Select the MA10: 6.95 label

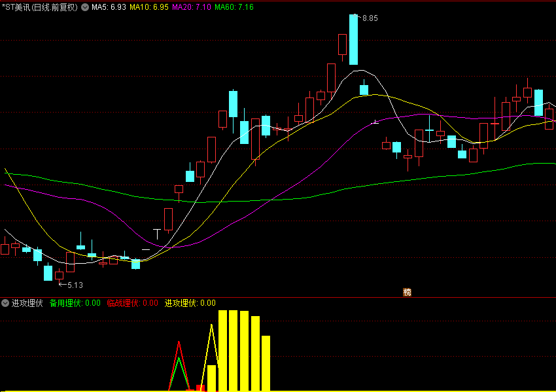(x=149, y=7)
